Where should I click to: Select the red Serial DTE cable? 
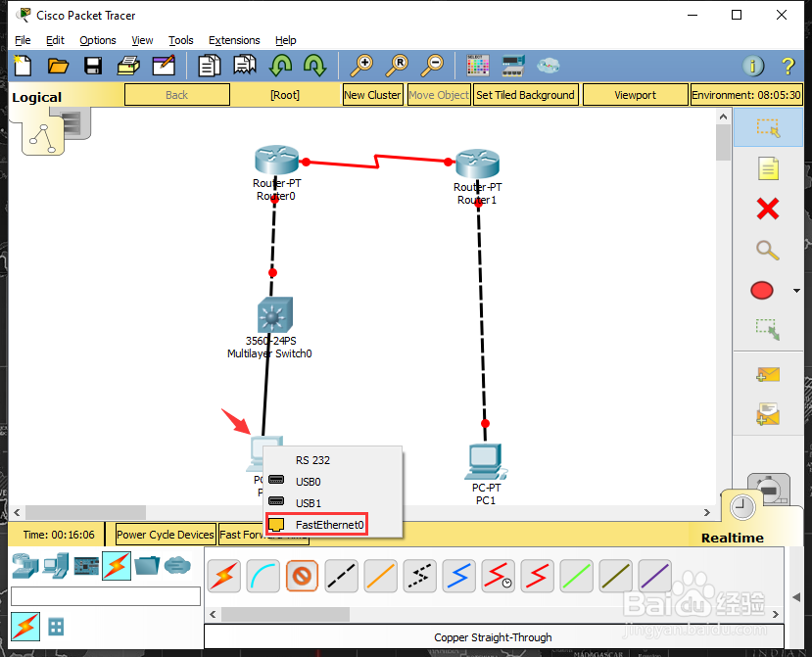pos(537,576)
